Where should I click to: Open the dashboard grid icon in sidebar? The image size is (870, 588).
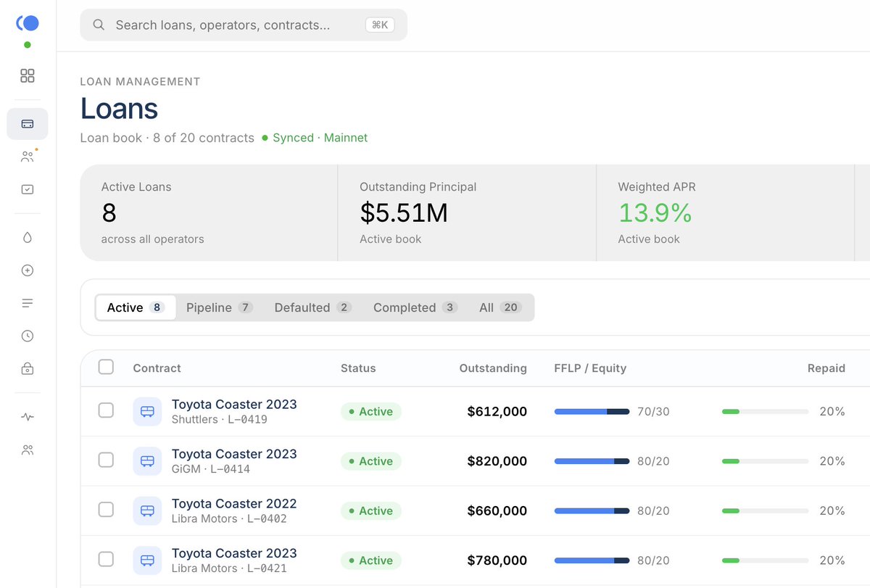[x=28, y=76]
